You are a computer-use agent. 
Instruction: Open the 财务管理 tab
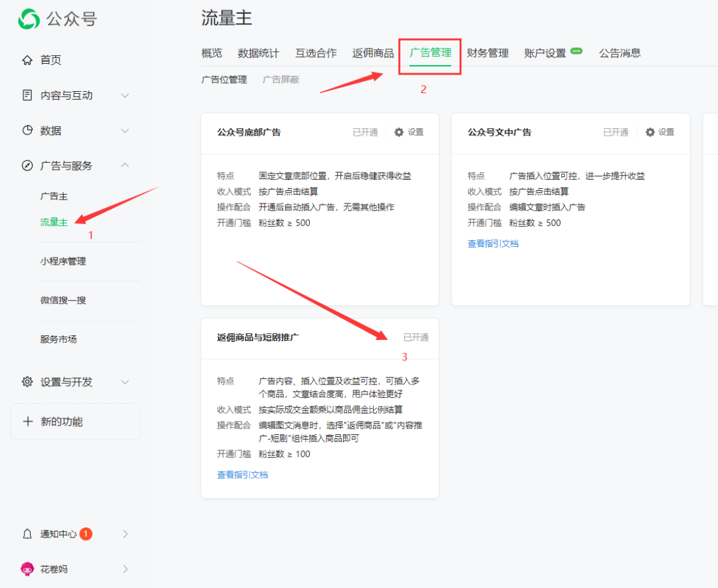[x=488, y=53]
